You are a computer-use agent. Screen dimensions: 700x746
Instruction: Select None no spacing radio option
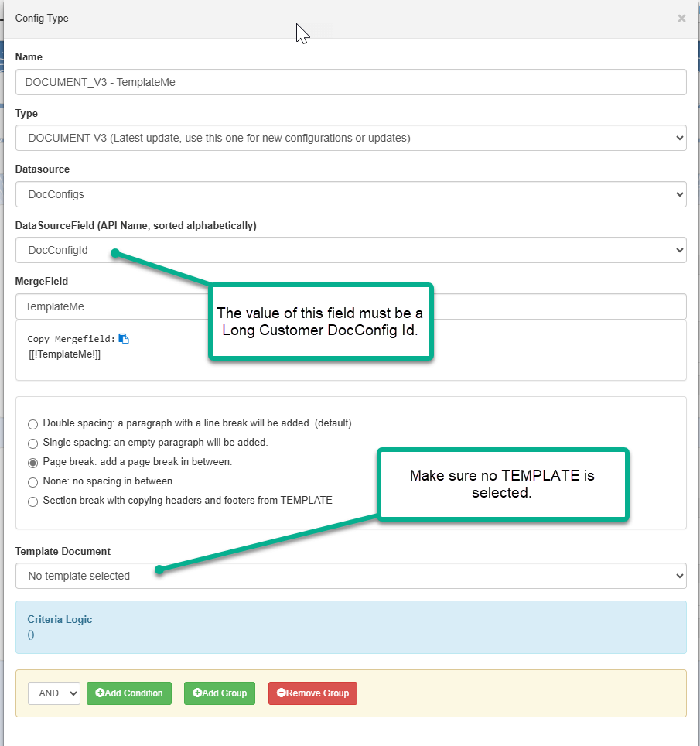point(32,482)
